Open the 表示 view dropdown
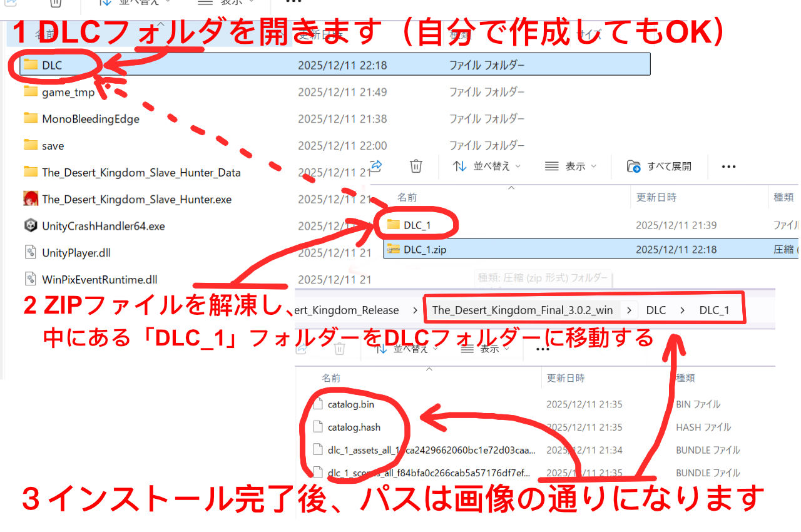The image size is (801, 532). point(571,166)
